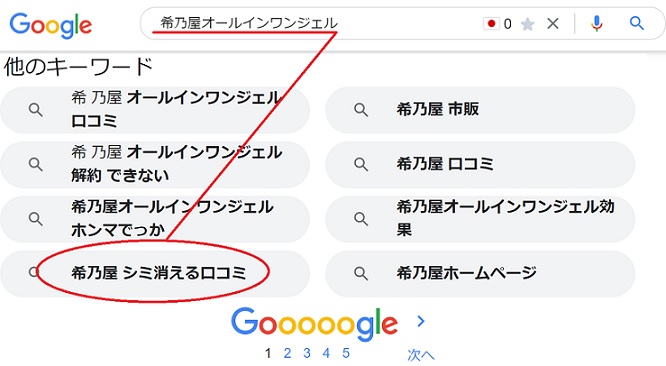Screen dimensions: 666x366
Task: Click the magnifier icon beside 希乃屋ホームページ
Action: pos(361,273)
